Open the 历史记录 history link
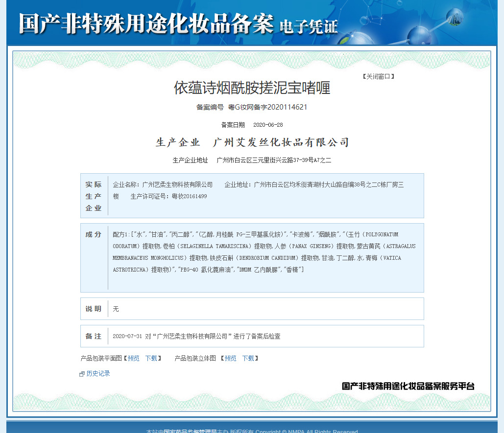 coord(98,373)
